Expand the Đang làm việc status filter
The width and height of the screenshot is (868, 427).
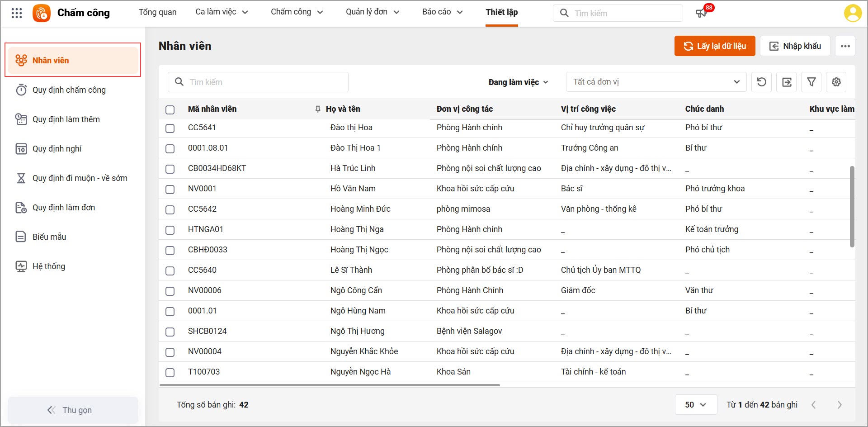[518, 82]
